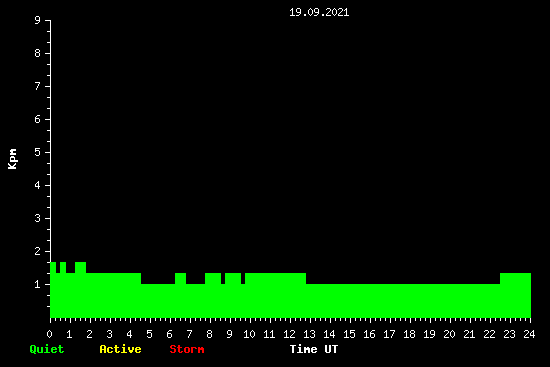Click the green bar above hour 23
The width and height of the screenshot is (550, 367).
pyautogui.click(x=515, y=295)
